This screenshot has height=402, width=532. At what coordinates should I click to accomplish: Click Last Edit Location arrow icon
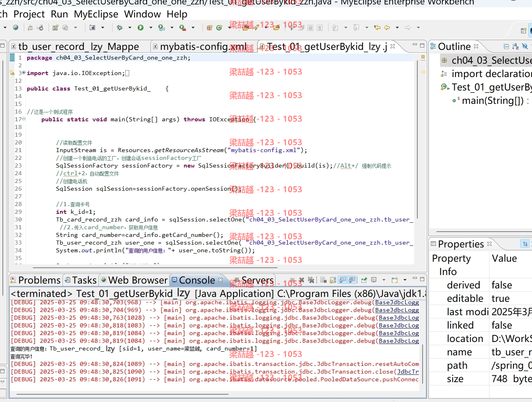[x=377, y=28]
